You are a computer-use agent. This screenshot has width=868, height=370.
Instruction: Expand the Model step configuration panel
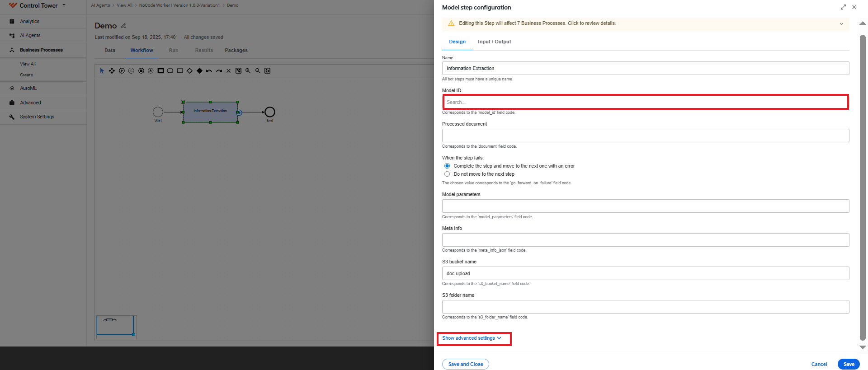[x=843, y=7]
